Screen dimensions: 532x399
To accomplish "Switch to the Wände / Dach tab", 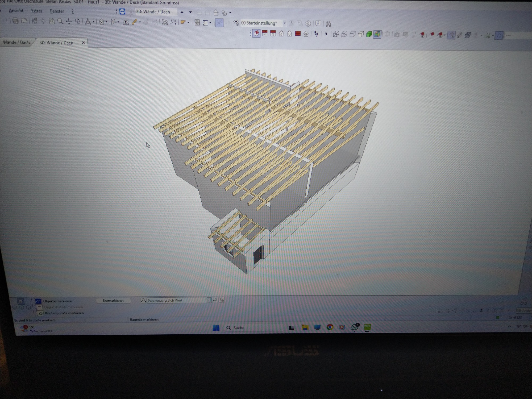I will [x=16, y=42].
